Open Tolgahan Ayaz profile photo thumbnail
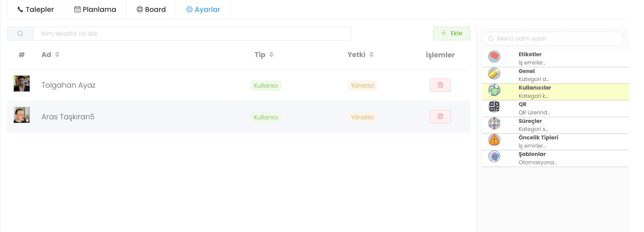 click(22, 83)
